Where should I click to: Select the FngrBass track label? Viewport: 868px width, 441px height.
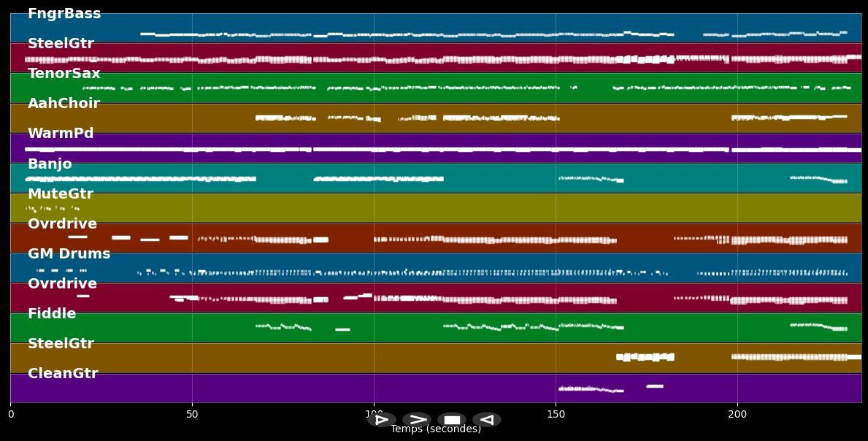64,14
